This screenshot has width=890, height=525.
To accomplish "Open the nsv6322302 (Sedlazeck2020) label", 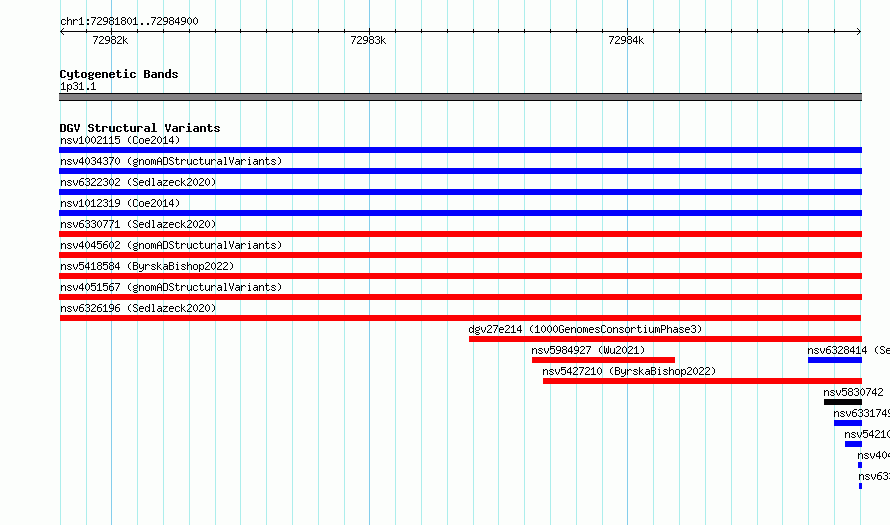I will (138, 182).
